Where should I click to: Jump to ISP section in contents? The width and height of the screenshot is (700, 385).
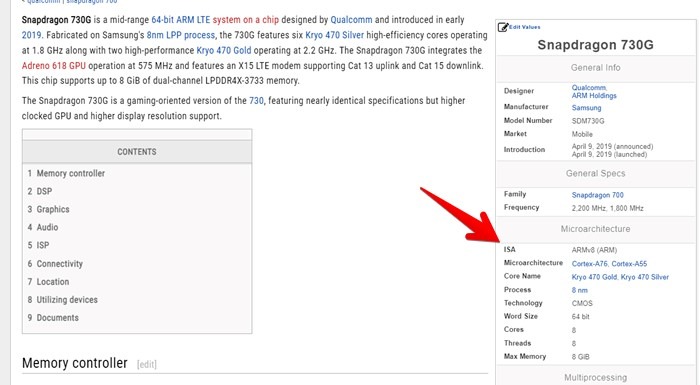[x=38, y=245]
